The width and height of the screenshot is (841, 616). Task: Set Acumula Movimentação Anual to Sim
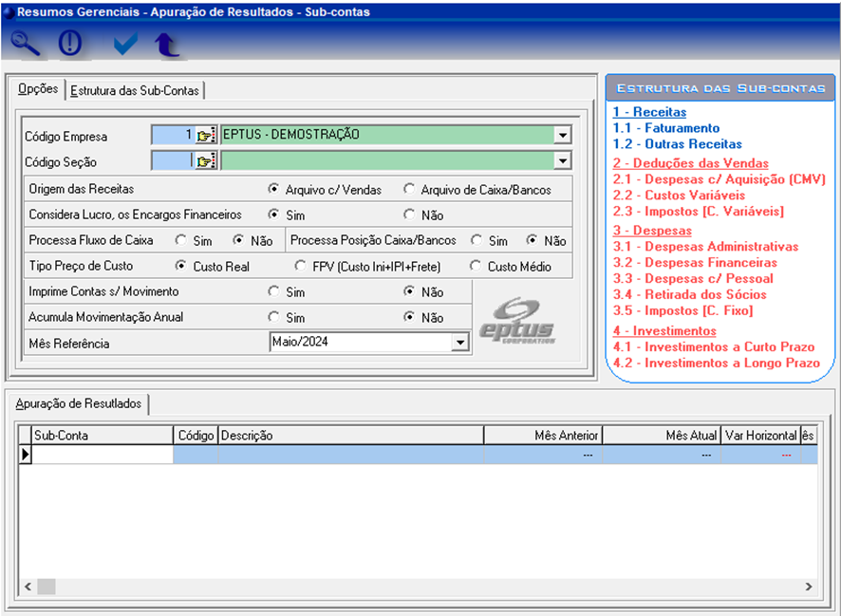(274, 317)
